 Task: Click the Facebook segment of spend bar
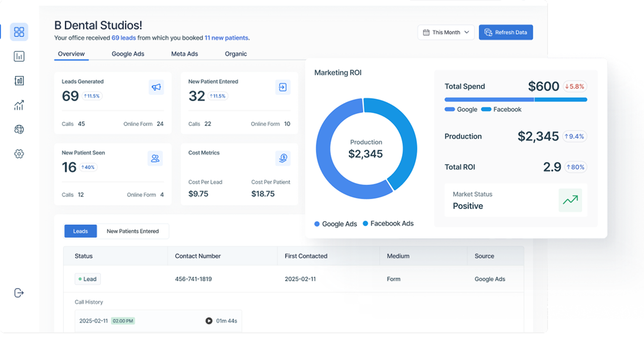point(561,100)
